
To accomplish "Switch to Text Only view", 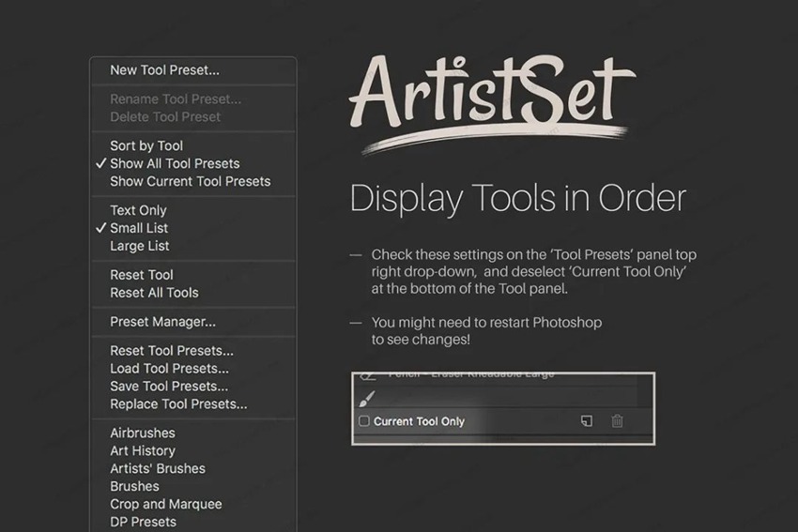I will [138, 210].
